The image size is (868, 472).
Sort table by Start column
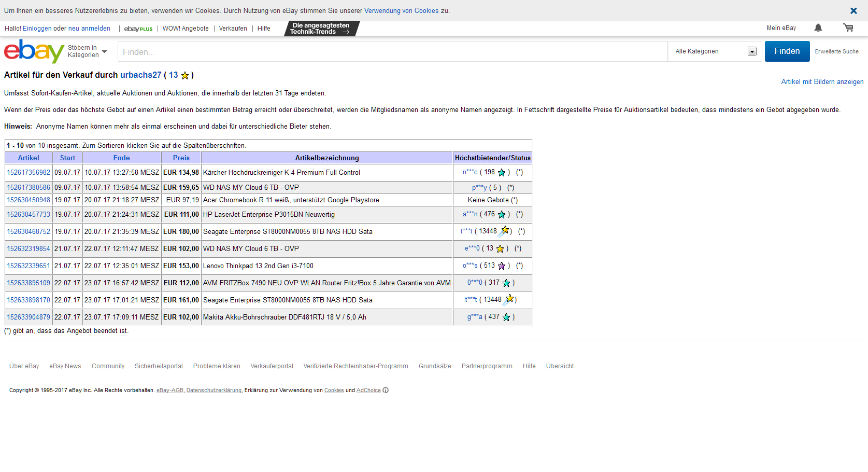(x=67, y=158)
